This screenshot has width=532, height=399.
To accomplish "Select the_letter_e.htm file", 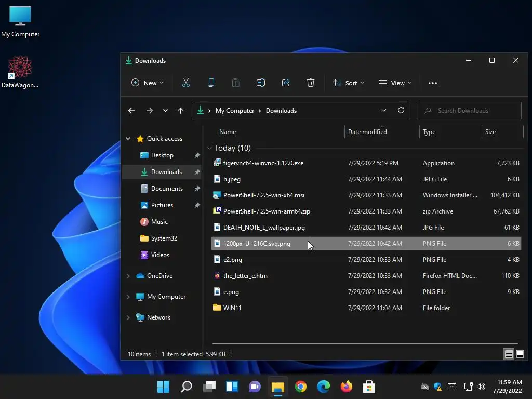I will tap(366, 275).
